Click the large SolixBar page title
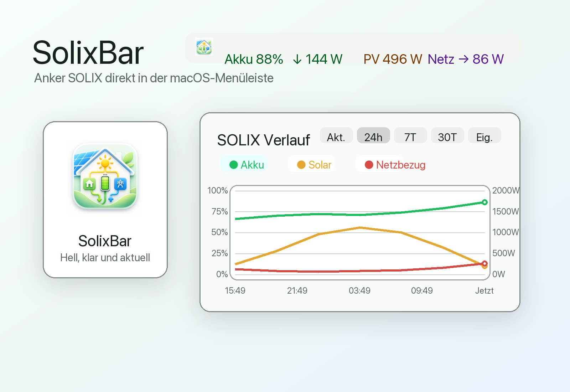Screen dimensions: 570x392 [88, 53]
